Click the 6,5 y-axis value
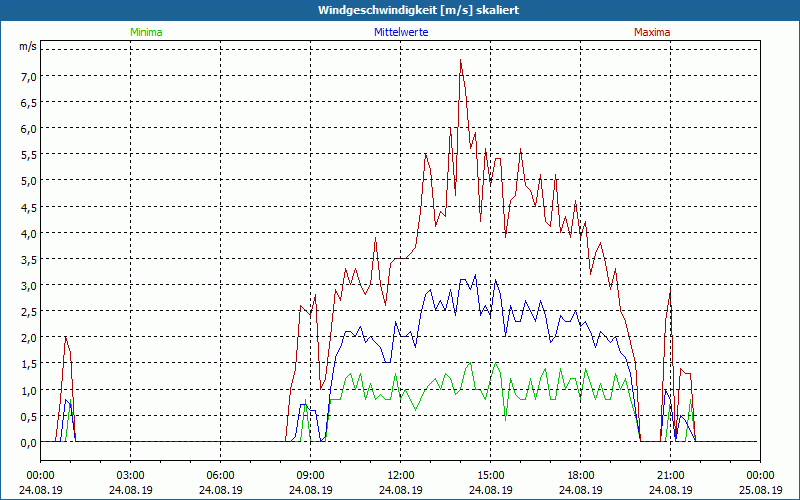The width and height of the screenshot is (800, 500). 29,103
